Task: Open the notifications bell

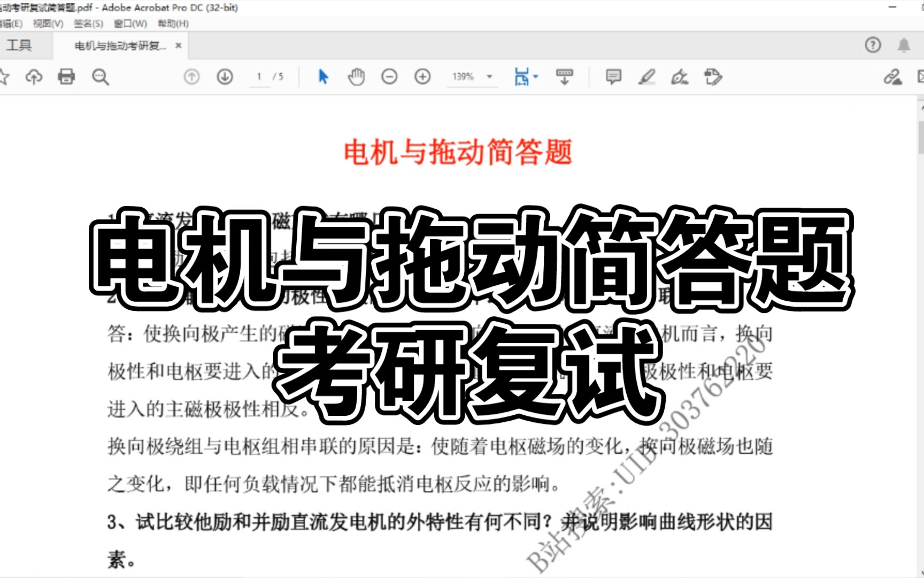Action: (x=904, y=45)
